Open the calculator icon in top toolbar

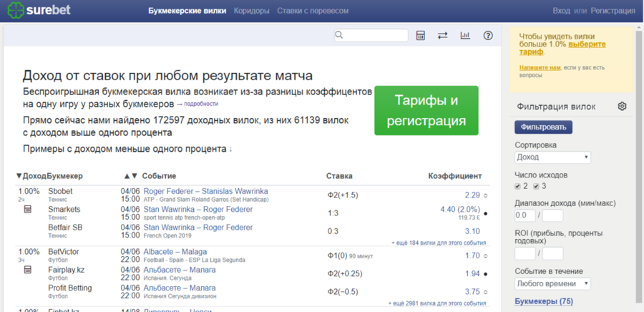[421, 35]
